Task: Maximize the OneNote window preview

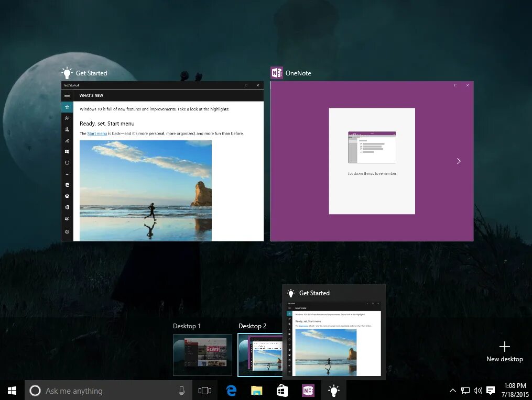Action: tap(455, 85)
